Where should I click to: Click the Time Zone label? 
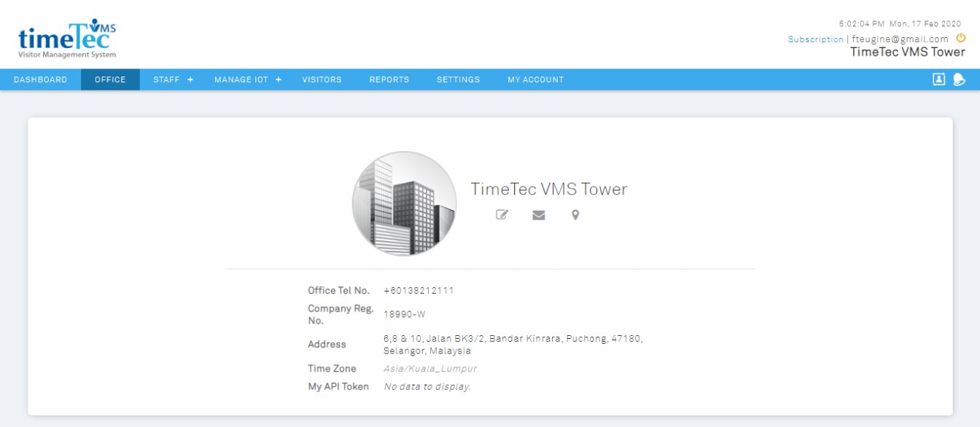332,369
